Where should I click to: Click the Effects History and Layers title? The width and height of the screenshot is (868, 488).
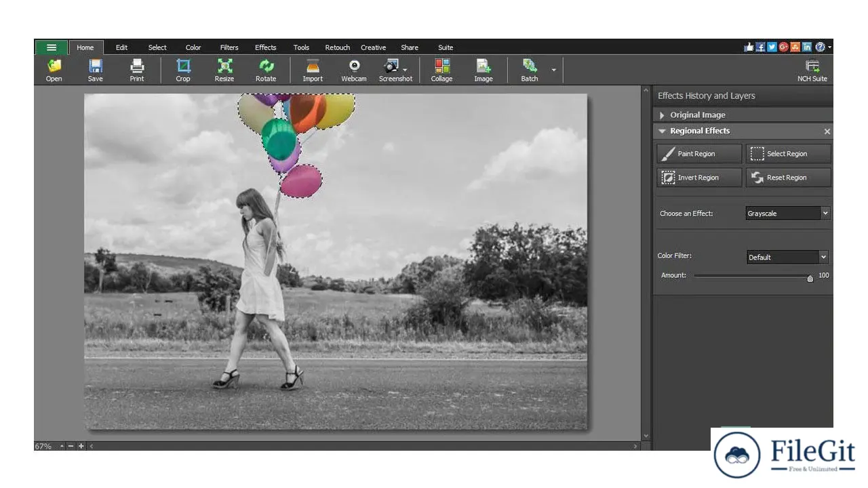(706, 96)
